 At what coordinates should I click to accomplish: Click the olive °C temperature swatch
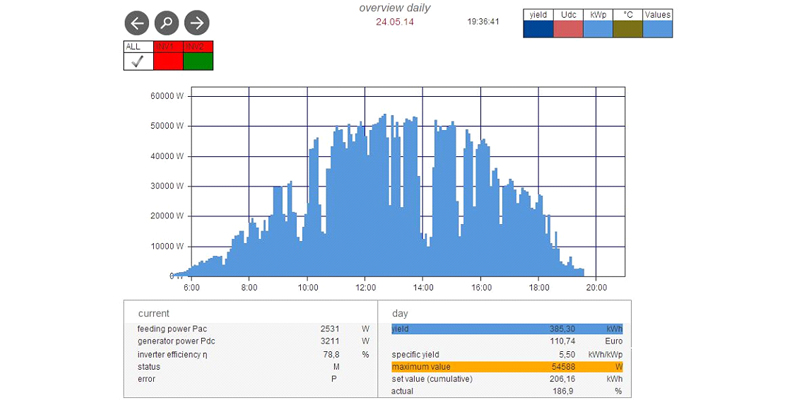coord(628,30)
